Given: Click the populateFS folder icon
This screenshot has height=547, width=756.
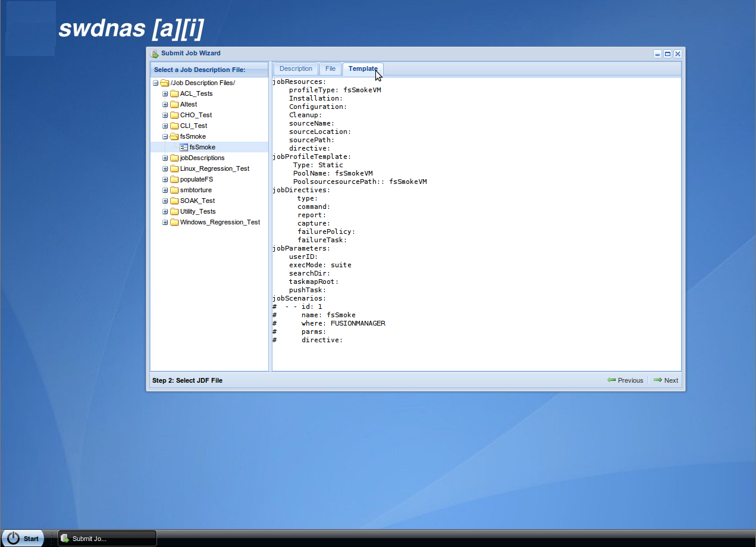Looking at the screenshot, I should 174,179.
